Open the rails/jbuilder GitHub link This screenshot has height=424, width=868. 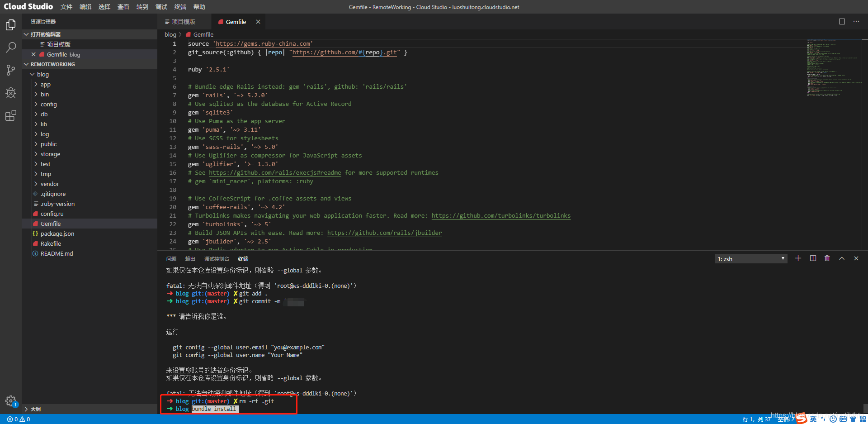385,233
